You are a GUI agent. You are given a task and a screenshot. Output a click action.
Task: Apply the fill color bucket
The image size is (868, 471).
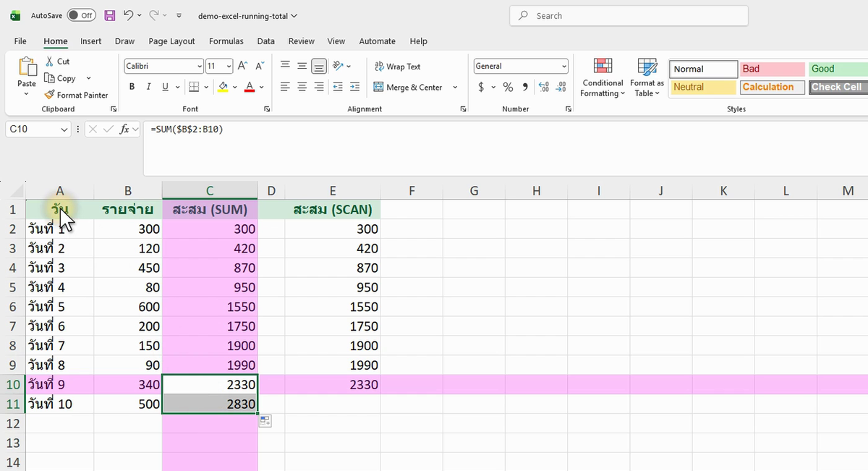223,87
